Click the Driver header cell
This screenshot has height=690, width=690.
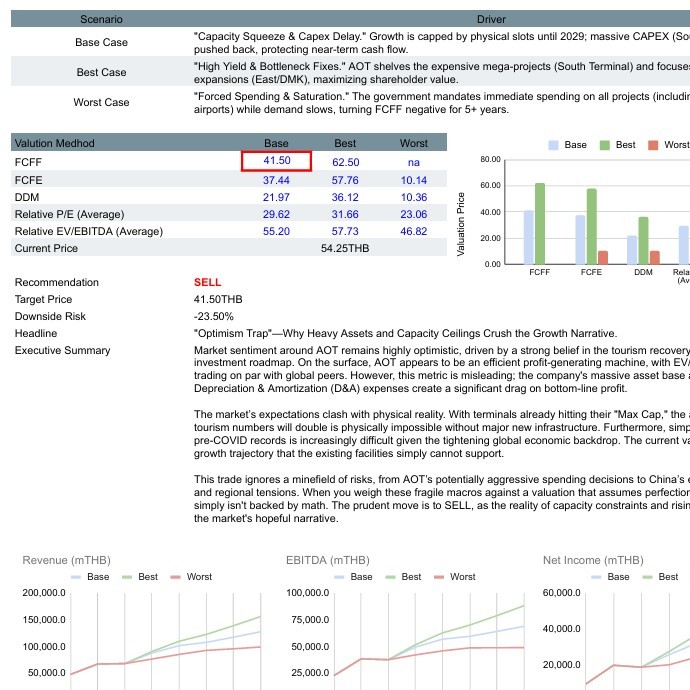[491, 19]
